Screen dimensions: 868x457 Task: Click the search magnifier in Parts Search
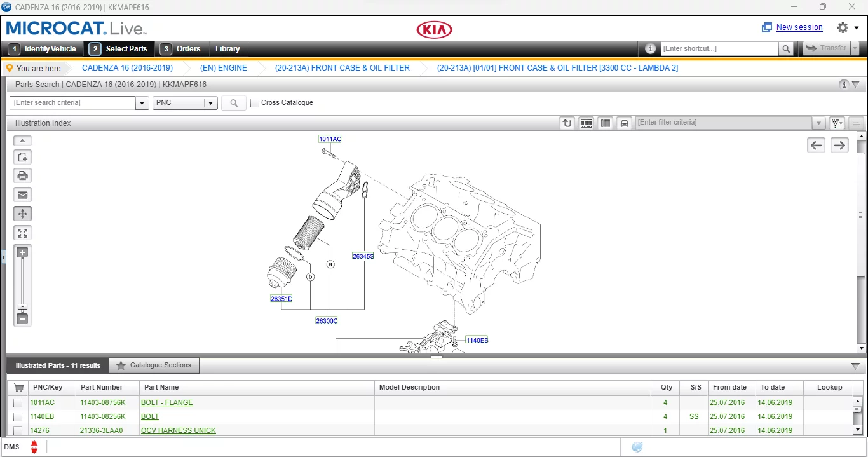pos(233,102)
